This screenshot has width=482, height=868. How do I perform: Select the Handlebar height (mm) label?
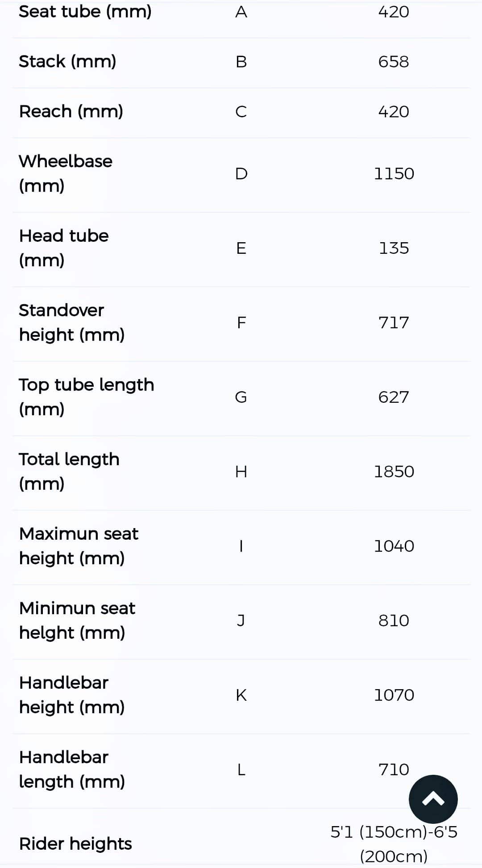click(x=71, y=694)
